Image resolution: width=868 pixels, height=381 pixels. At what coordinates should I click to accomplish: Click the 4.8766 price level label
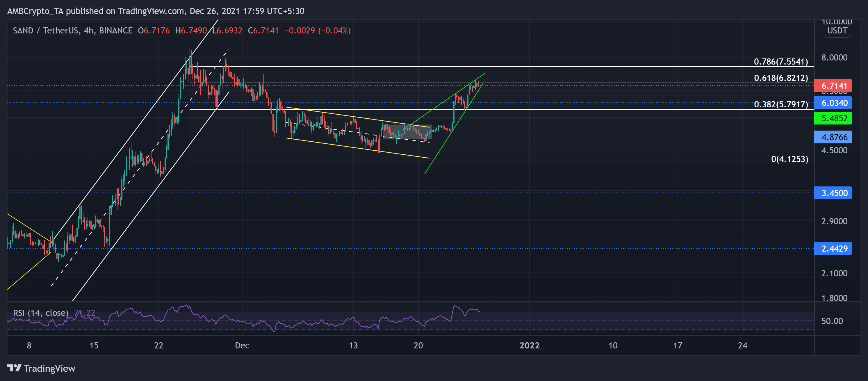click(833, 137)
